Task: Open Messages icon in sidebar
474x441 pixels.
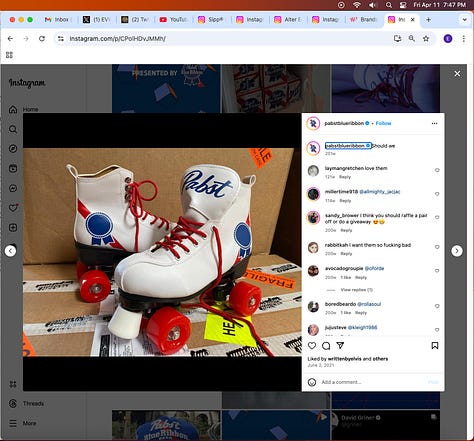Action: (x=13, y=188)
